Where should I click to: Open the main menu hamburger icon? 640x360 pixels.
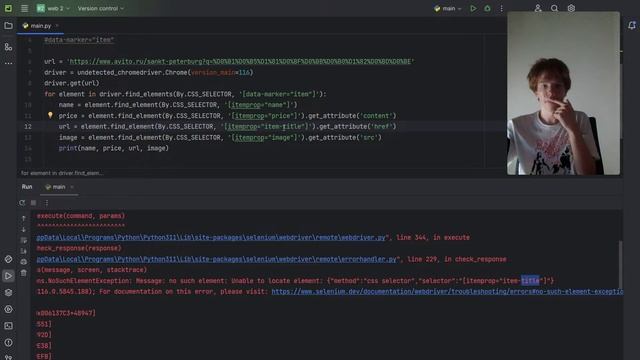pyautogui.click(x=24, y=8)
